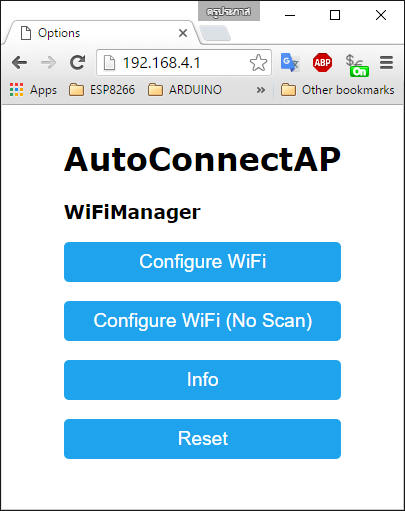Open the ARDUINO bookmarks folder
The width and height of the screenshot is (405, 511).
pos(185,90)
